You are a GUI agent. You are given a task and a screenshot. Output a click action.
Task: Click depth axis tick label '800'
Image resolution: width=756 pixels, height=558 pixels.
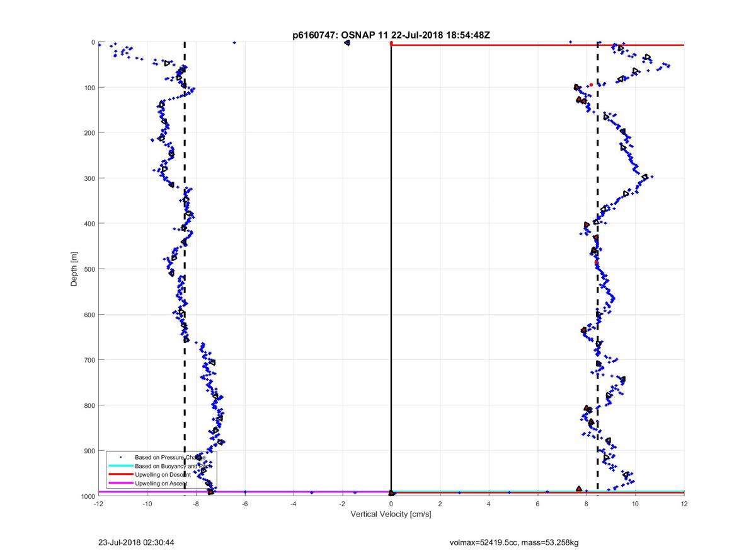(89, 405)
